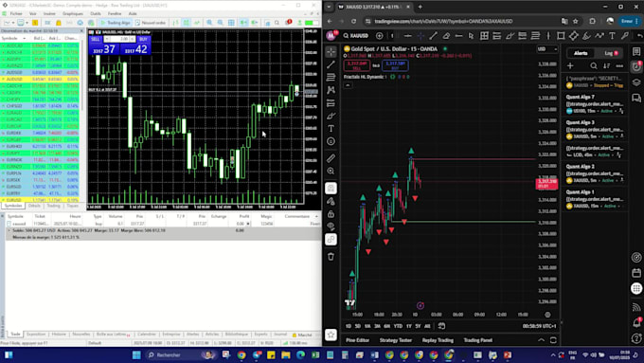Open notifications bell in right sidebar
644x363 pixels.
(x=636, y=322)
